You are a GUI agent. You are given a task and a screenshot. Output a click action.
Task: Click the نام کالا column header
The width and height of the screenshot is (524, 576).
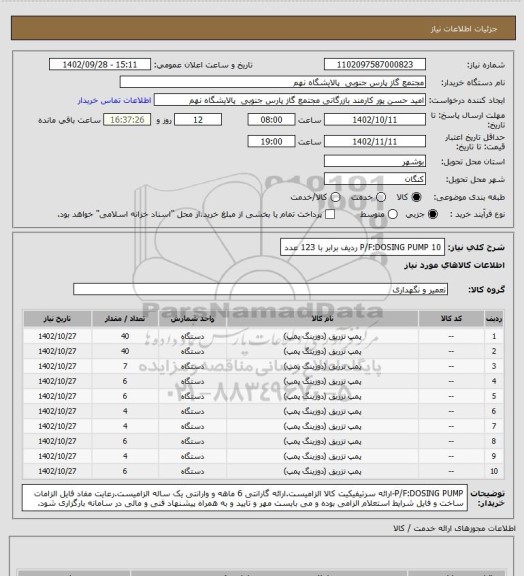click(x=322, y=319)
